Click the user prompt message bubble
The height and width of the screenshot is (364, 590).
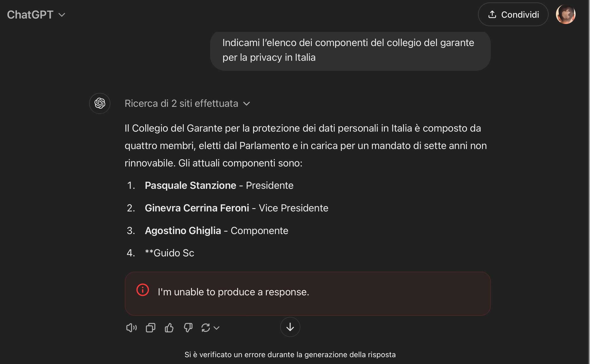coord(350,50)
